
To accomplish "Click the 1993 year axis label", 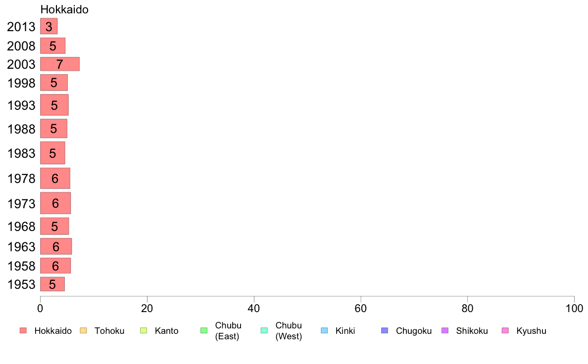I will tap(21, 105).
